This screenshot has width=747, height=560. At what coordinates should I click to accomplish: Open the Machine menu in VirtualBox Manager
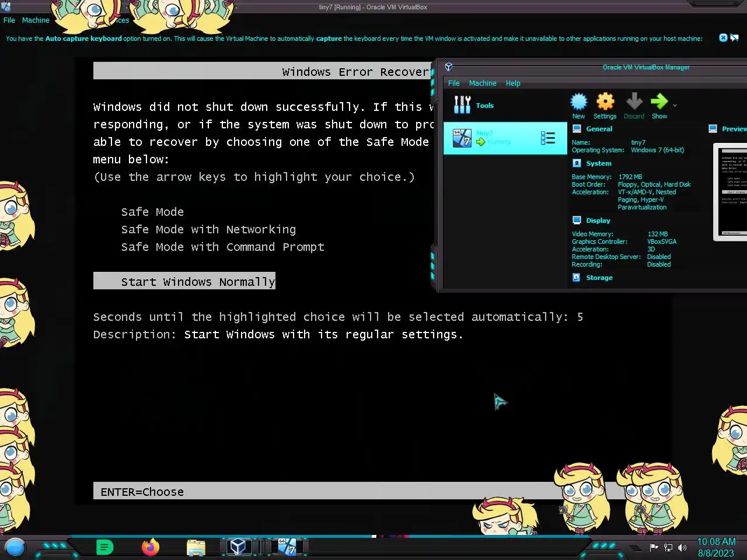(x=483, y=83)
